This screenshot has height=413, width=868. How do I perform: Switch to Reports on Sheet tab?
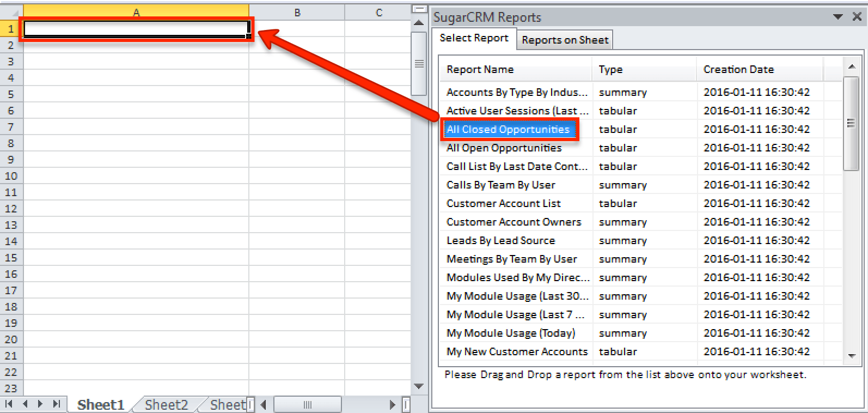click(x=565, y=40)
